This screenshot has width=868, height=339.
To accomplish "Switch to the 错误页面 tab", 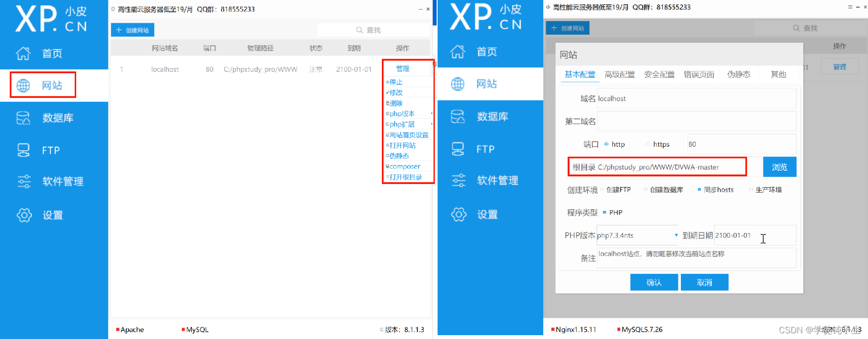I will click(x=699, y=74).
